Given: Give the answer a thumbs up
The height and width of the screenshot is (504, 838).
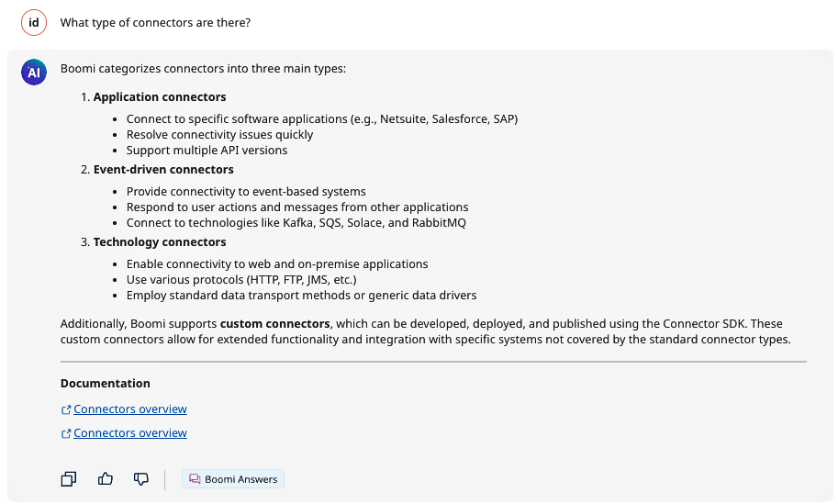Looking at the screenshot, I should tap(106, 479).
